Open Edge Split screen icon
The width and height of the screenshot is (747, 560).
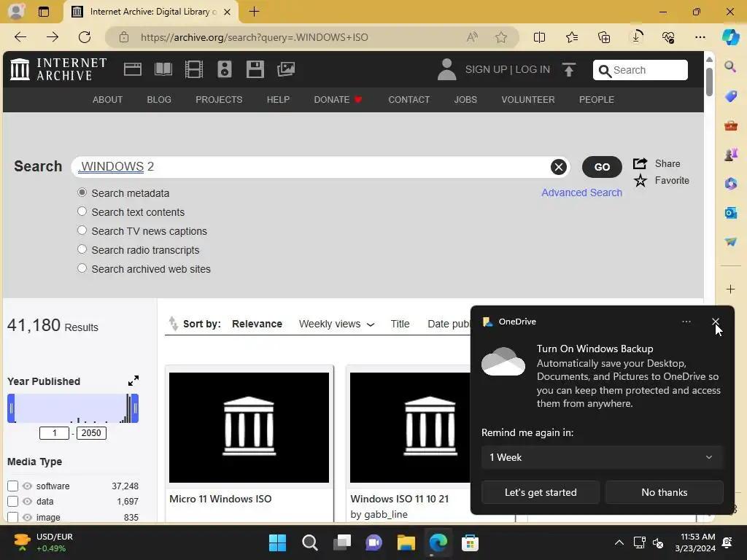coord(539,37)
